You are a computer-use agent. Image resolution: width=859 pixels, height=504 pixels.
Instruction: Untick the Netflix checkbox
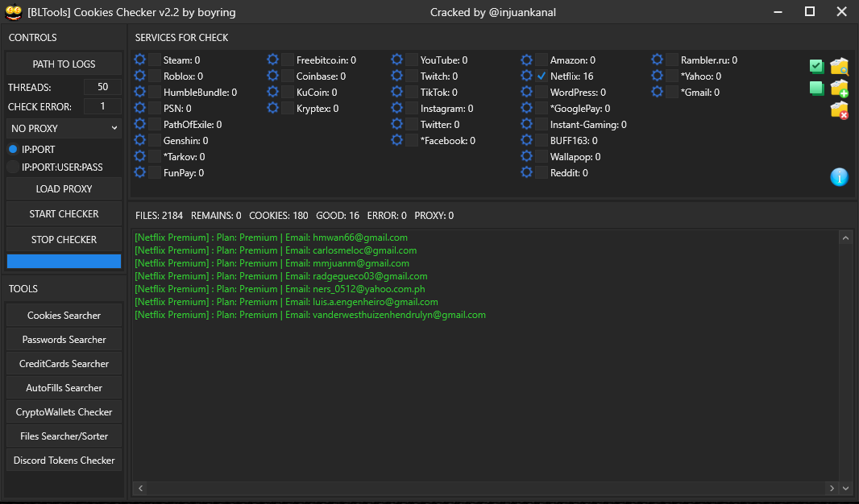[542, 76]
